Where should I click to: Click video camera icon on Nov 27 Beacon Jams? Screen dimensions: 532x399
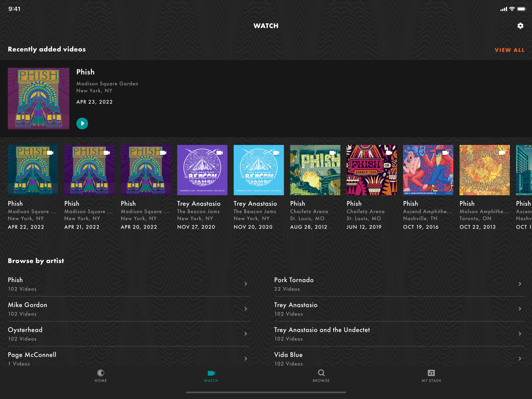[220, 153]
